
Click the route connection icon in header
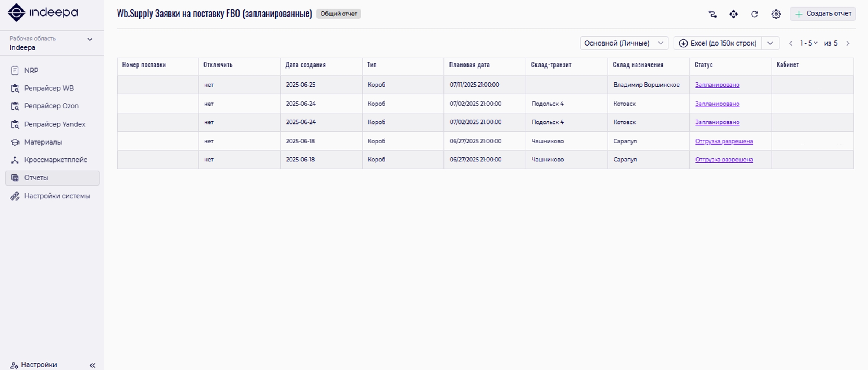(x=712, y=14)
